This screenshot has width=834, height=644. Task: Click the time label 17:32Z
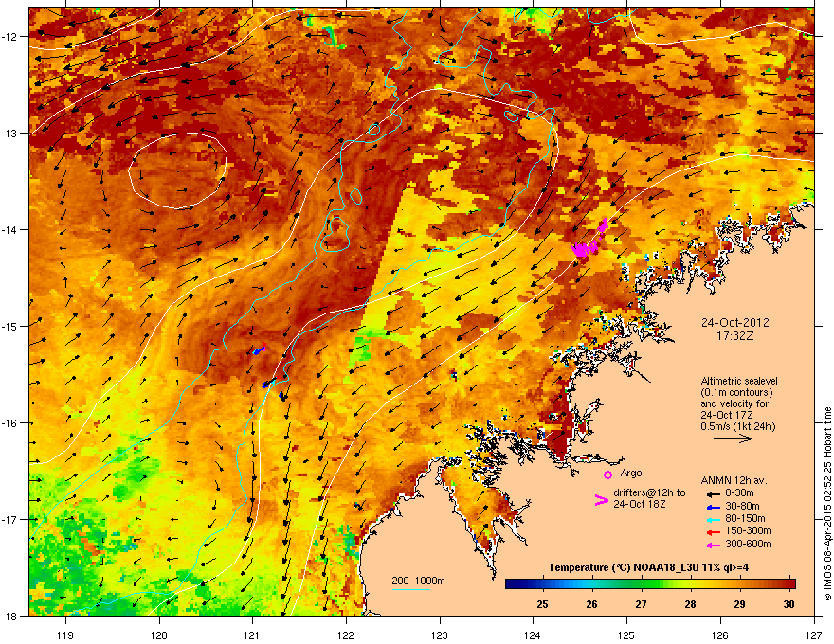(735, 336)
